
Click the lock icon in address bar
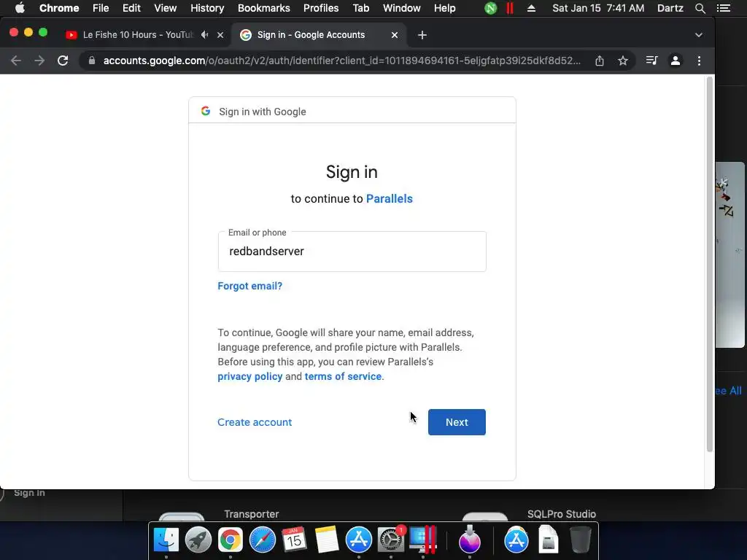tap(92, 61)
